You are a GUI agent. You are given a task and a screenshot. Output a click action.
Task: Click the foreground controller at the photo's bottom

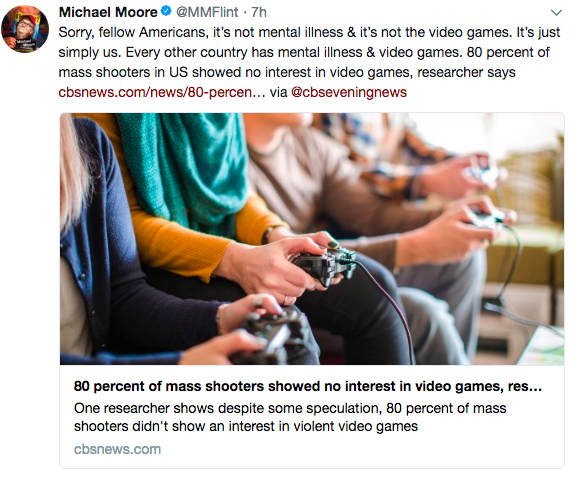(x=271, y=336)
